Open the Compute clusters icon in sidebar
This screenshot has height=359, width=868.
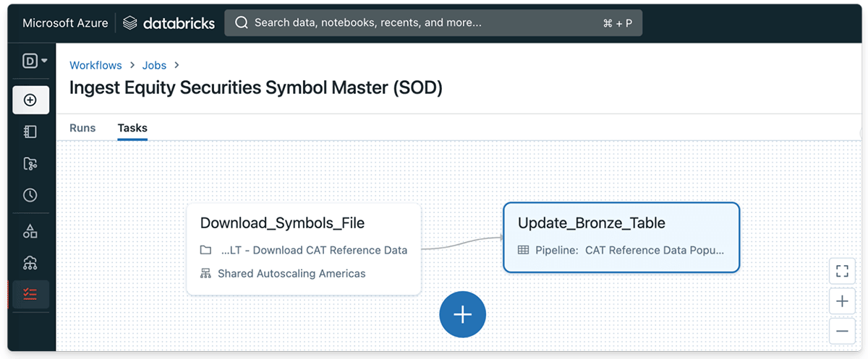(x=30, y=262)
